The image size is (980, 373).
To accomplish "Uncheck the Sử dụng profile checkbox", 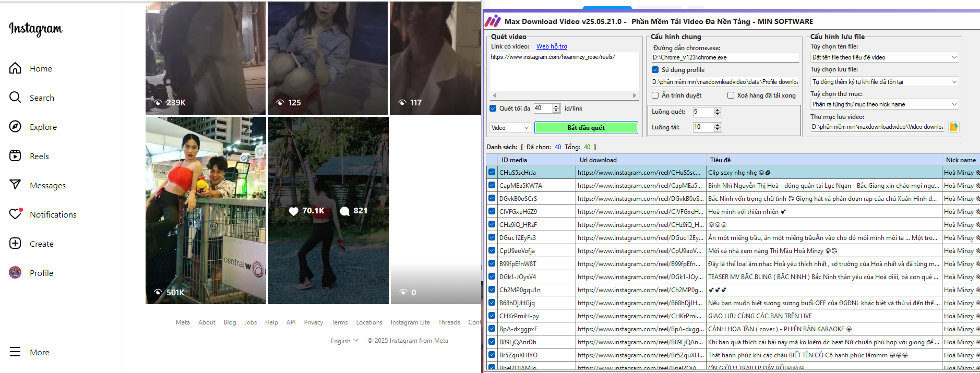I will tap(655, 70).
